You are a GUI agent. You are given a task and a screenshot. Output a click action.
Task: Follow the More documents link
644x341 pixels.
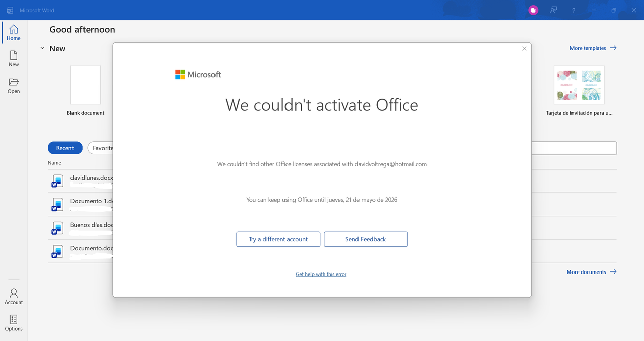coord(592,272)
